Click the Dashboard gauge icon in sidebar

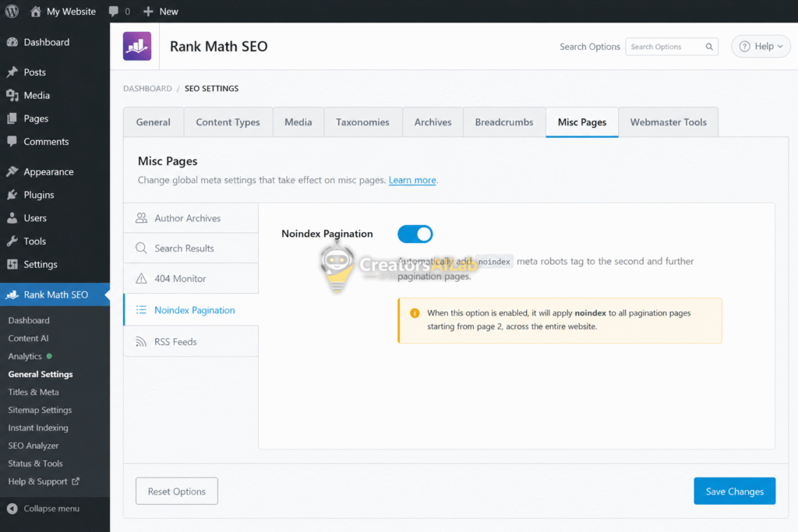click(x=12, y=42)
